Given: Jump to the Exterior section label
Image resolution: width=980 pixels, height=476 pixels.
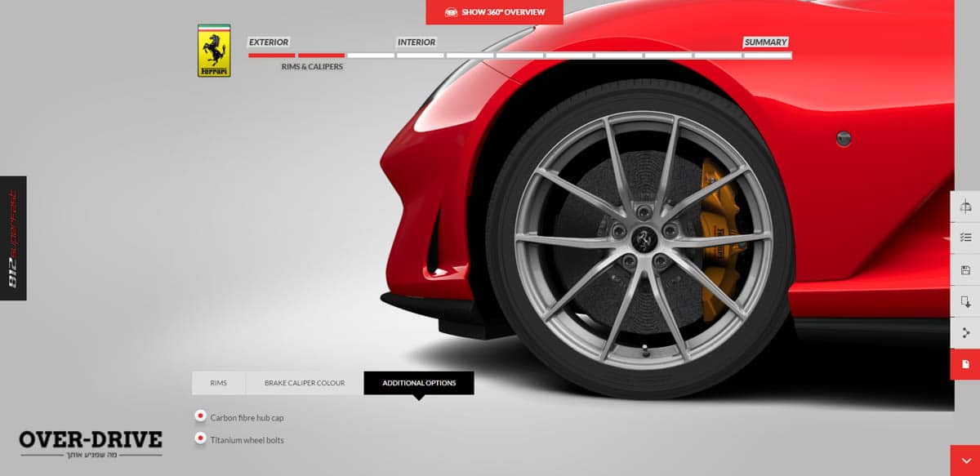Looking at the screenshot, I should [x=269, y=42].
